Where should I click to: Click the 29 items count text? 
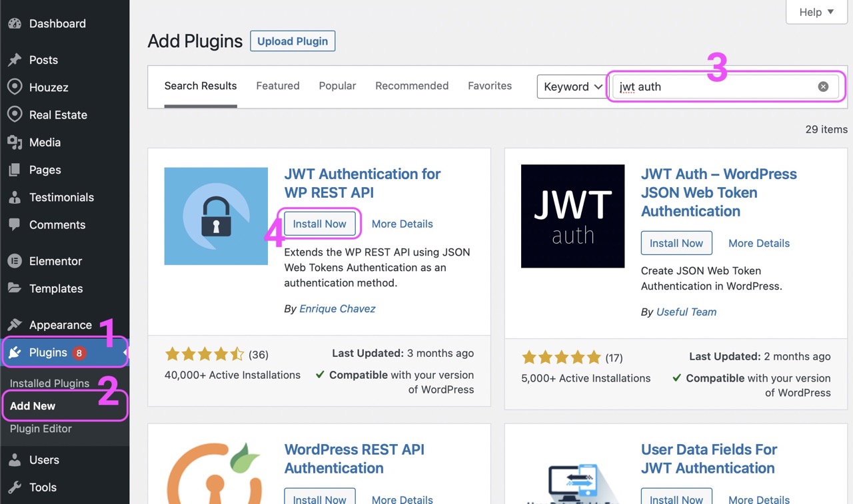pyautogui.click(x=826, y=129)
